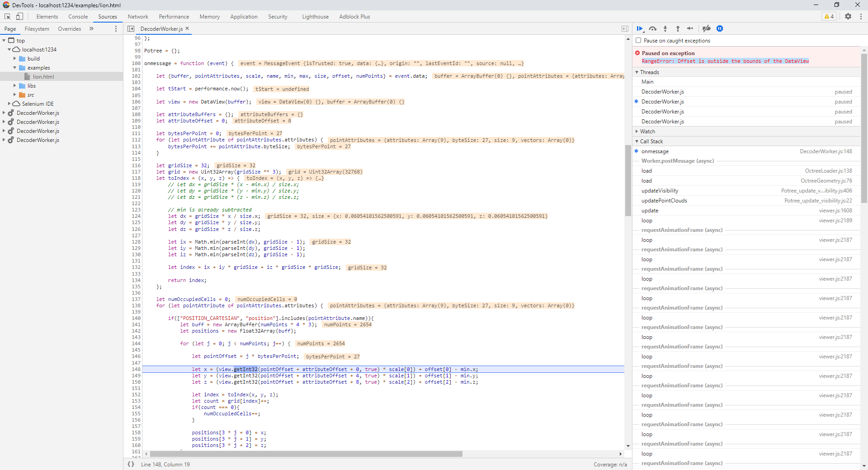
Task: Toggle pause on exceptions button
Action: coord(720,28)
